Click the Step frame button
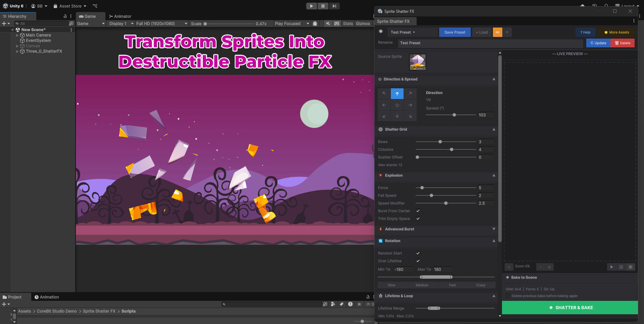 (334, 6)
